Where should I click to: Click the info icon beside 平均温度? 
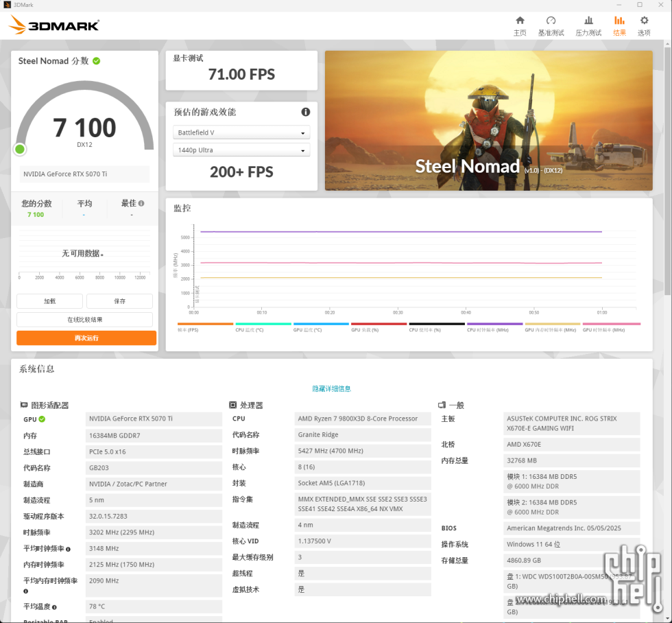point(54,607)
